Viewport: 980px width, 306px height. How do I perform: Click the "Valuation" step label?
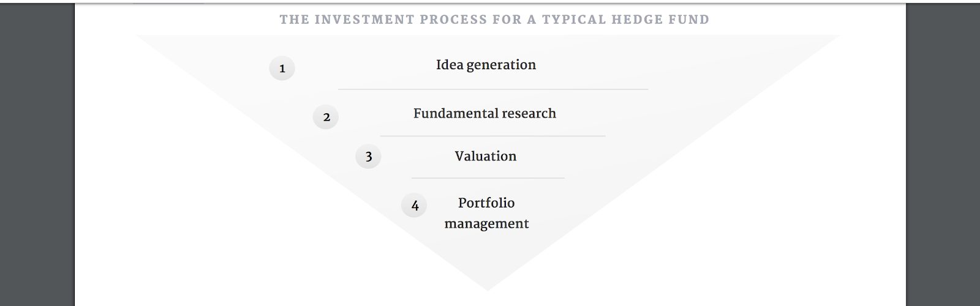point(485,156)
